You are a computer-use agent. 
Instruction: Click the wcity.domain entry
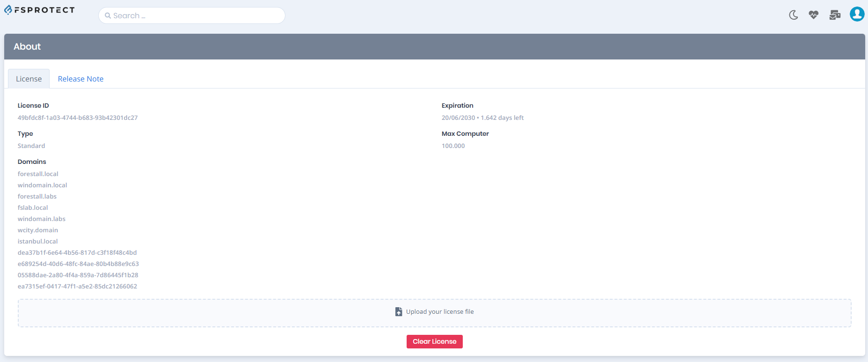pos(38,230)
